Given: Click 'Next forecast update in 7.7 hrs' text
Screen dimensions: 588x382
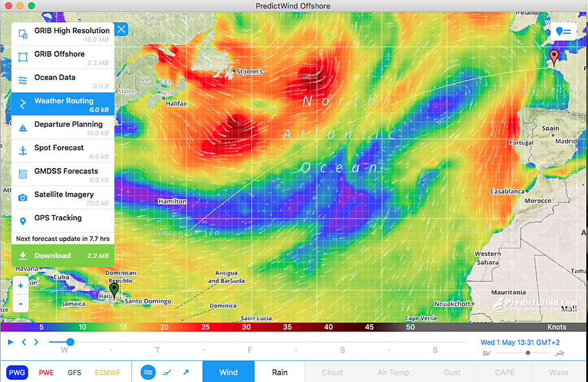Looking at the screenshot, I should click(63, 239).
